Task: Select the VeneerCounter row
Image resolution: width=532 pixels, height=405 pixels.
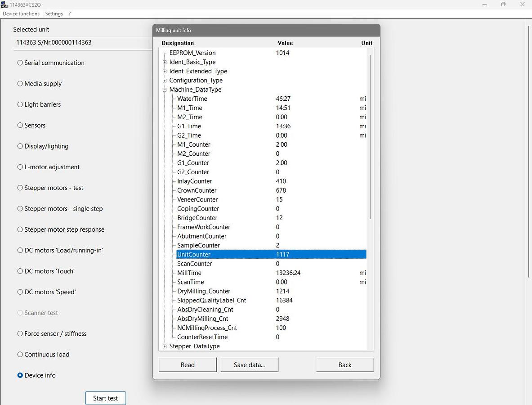Action: pyautogui.click(x=272, y=200)
